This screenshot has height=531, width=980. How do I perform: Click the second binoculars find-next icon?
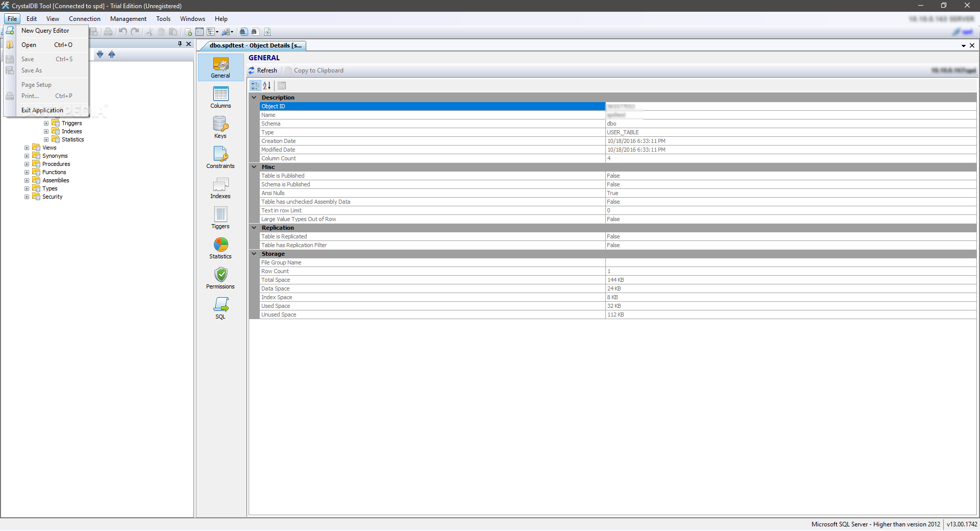[x=255, y=32]
